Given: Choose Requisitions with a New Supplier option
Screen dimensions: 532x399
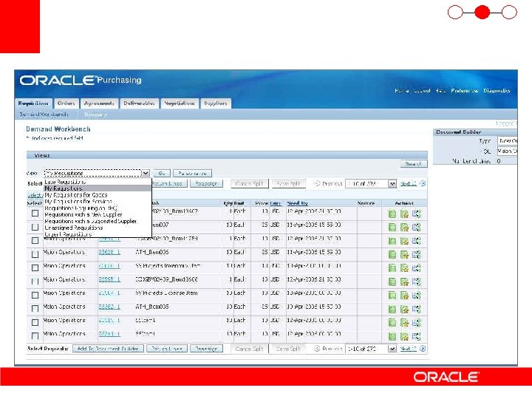Looking at the screenshot, I should [83, 215].
